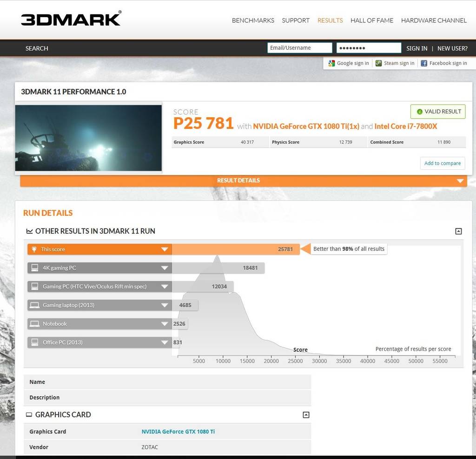Open the Hardware Channel menu
This screenshot has height=459, width=476.
(434, 20)
